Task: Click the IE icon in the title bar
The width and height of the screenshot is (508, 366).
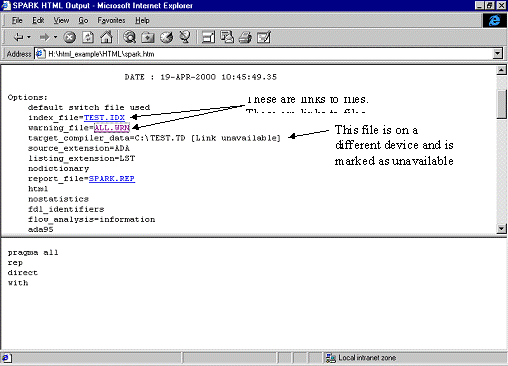Action: pyautogui.click(x=6, y=5)
